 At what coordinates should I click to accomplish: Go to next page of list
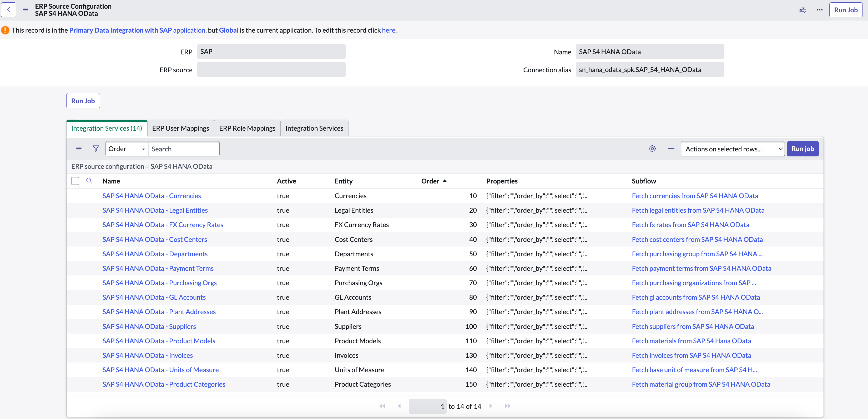[x=491, y=406]
